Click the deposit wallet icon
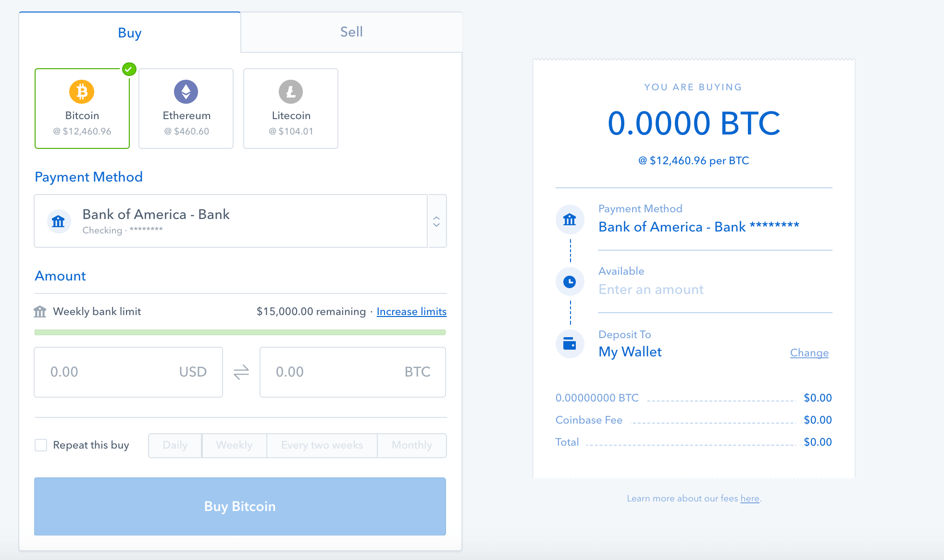The image size is (944, 560). [571, 344]
